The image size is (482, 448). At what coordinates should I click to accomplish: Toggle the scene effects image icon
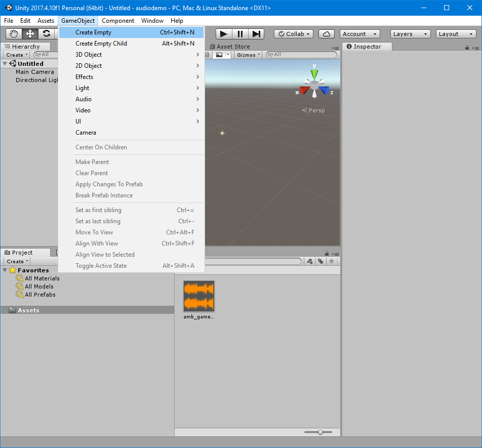pos(219,55)
